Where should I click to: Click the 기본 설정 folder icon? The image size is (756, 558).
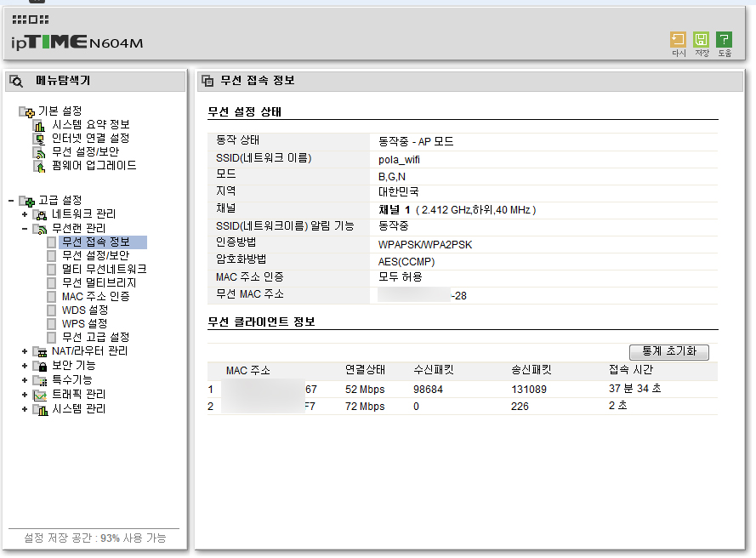(27, 112)
